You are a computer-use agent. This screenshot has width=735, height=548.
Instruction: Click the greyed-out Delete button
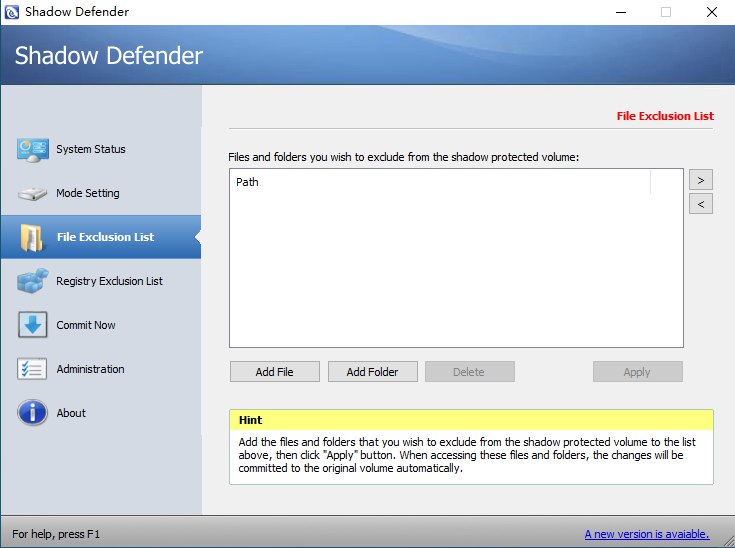click(x=470, y=372)
